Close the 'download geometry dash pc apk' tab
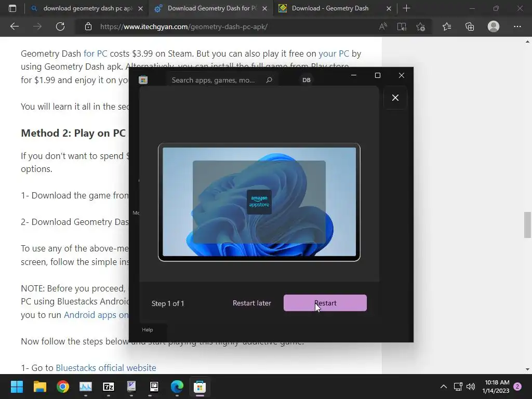The image size is (532, 399). click(x=140, y=8)
